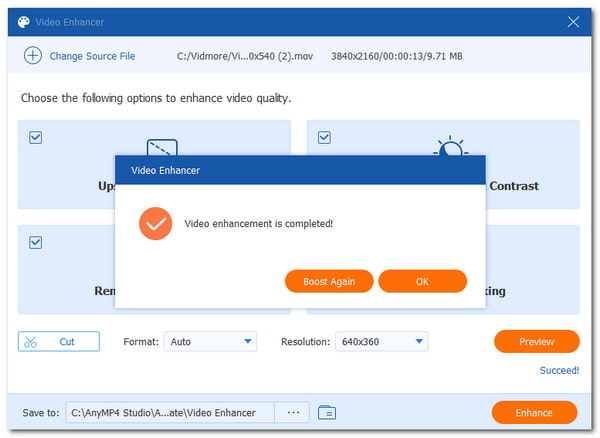Open the Format dropdown showing Auto
Image resolution: width=600 pixels, height=438 pixels.
pyautogui.click(x=210, y=341)
